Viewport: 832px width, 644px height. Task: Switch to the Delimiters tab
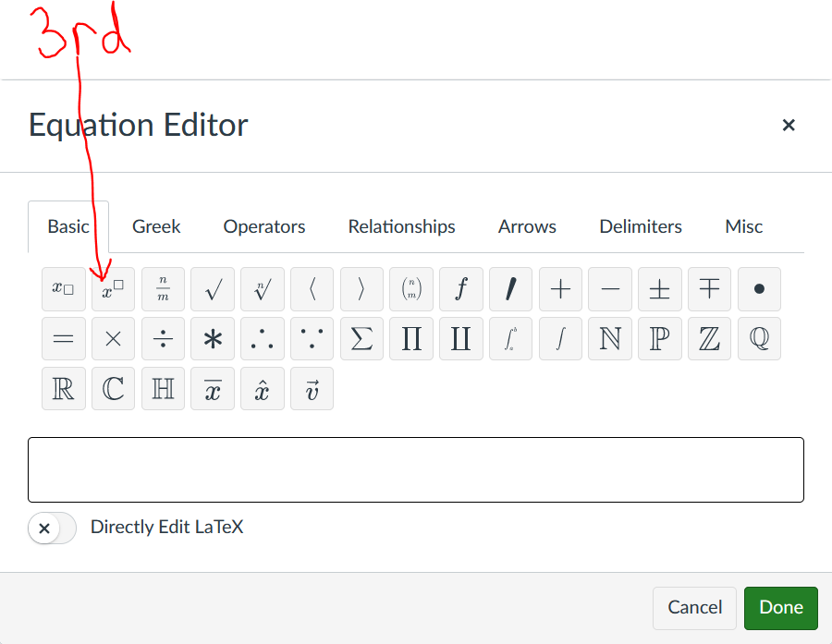641,226
